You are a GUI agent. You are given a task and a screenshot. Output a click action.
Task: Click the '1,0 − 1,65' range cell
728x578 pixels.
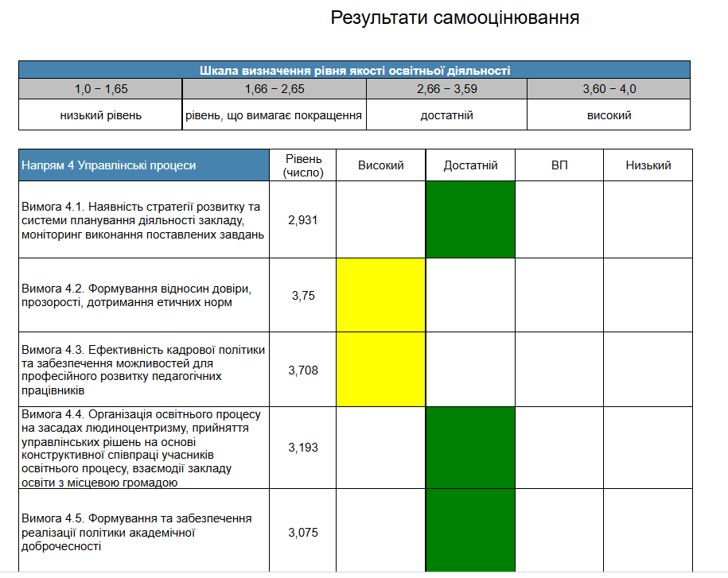point(100,89)
